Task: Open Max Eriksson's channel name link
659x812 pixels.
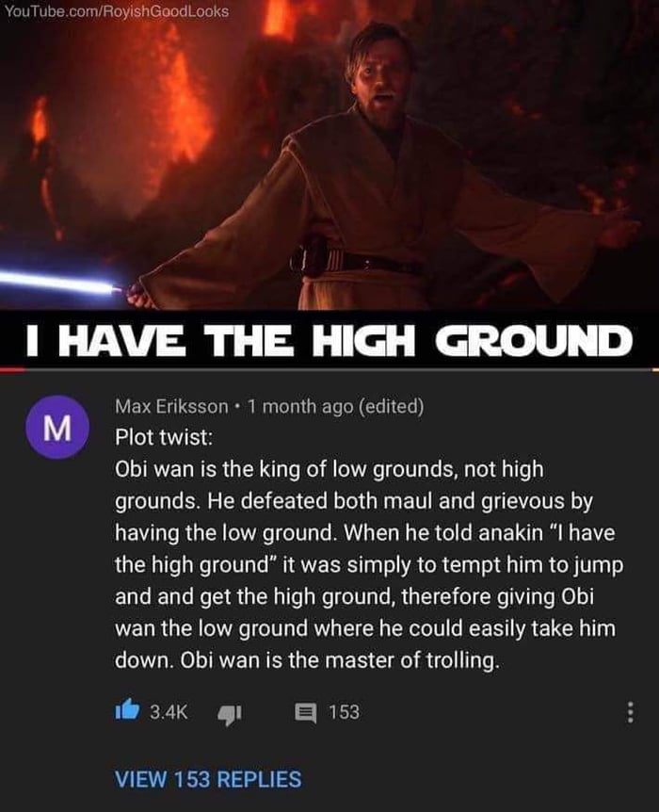Action: click(x=171, y=407)
